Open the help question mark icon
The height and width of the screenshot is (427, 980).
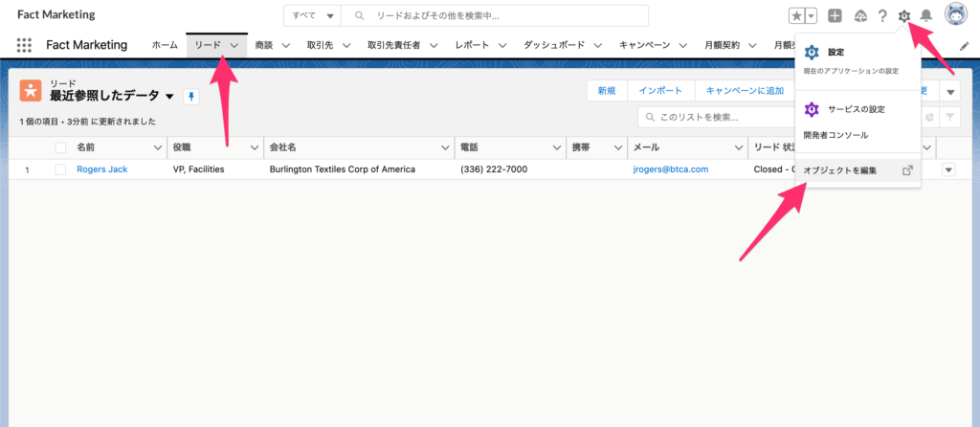tap(881, 15)
